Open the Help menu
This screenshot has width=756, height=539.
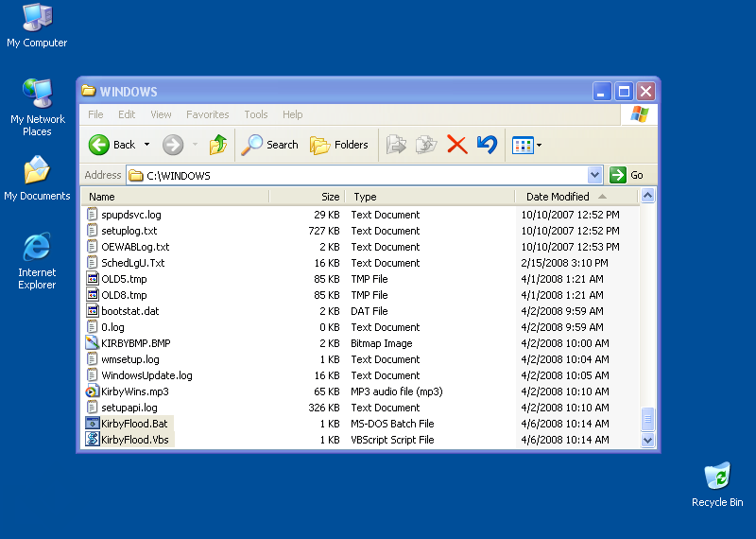tap(293, 114)
